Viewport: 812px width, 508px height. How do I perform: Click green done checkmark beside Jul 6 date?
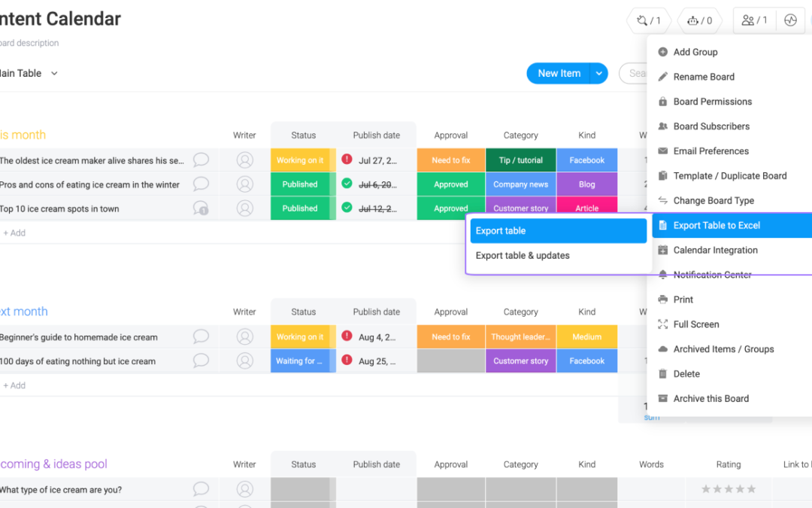point(347,184)
